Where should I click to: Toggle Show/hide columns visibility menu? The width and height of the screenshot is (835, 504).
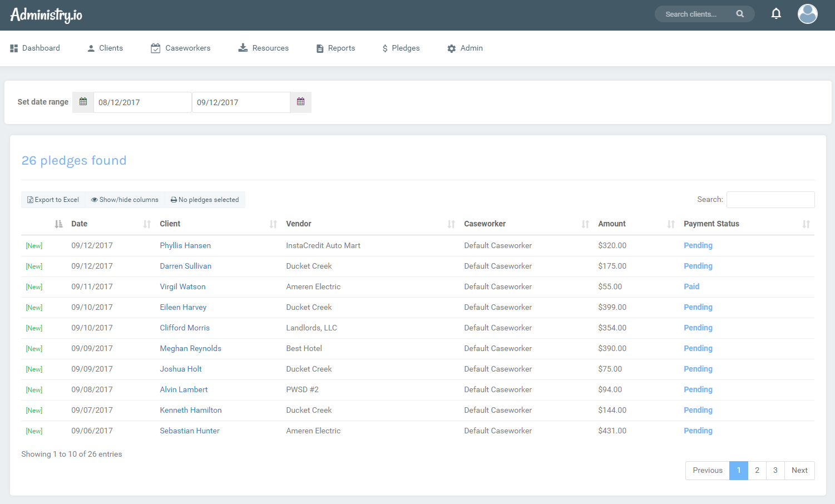point(125,200)
